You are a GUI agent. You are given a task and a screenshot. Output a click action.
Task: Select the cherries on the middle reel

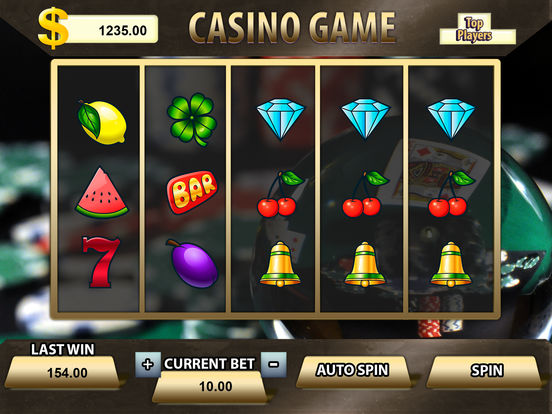click(x=281, y=194)
